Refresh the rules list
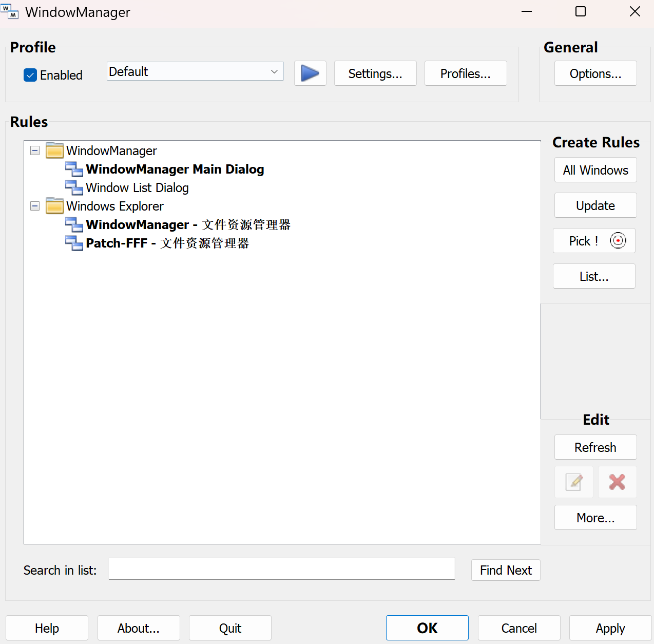Image resolution: width=654 pixels, height=644 pixels. click(x=595, y=447)
